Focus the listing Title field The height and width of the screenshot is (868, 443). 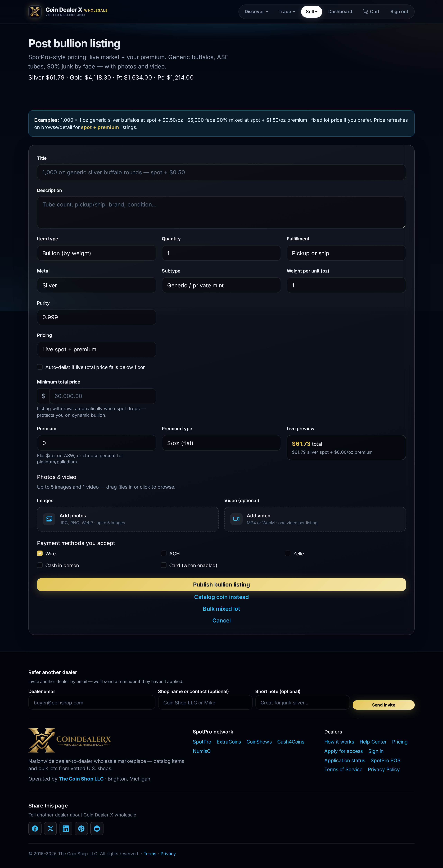click(221, 172)
